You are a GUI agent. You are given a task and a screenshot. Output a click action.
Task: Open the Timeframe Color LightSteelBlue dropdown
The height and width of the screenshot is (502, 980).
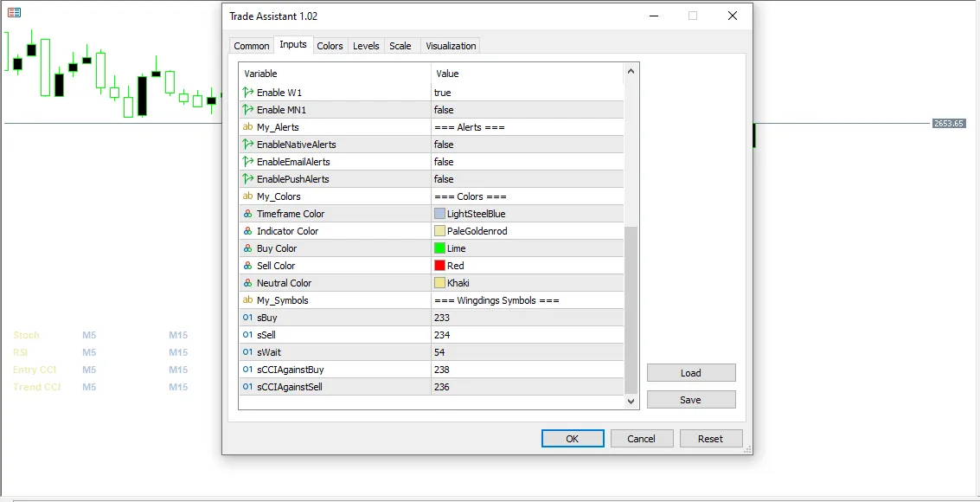click(527, 214)
